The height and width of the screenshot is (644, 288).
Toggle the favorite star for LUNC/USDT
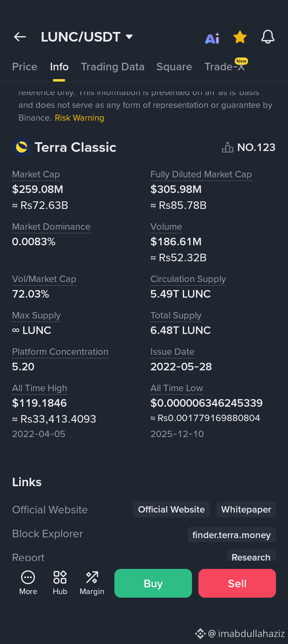[240, 37]
